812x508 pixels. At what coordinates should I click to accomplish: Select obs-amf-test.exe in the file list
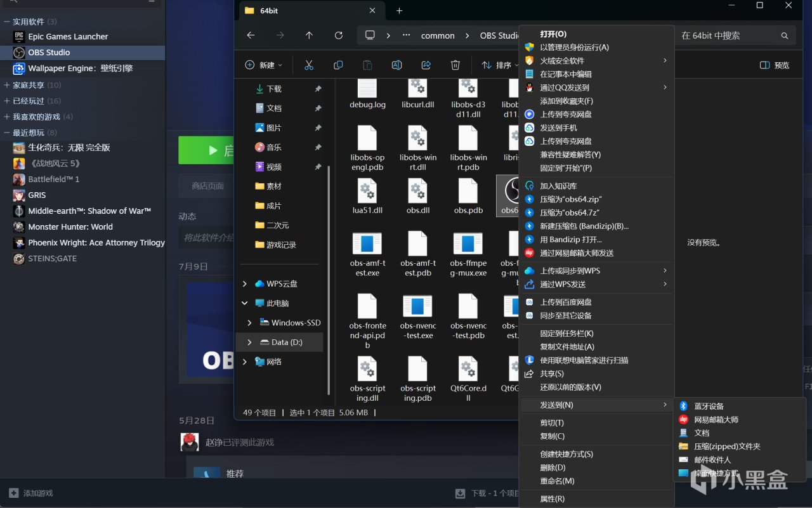tap(367, 254)
